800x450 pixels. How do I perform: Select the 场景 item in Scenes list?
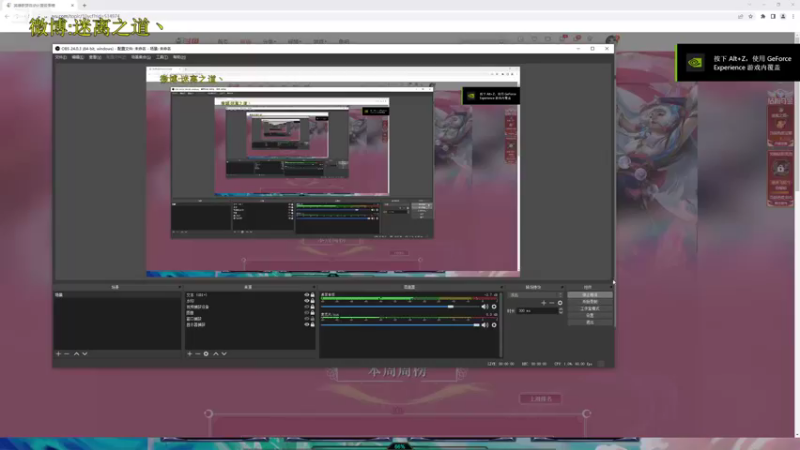[117, 295]
